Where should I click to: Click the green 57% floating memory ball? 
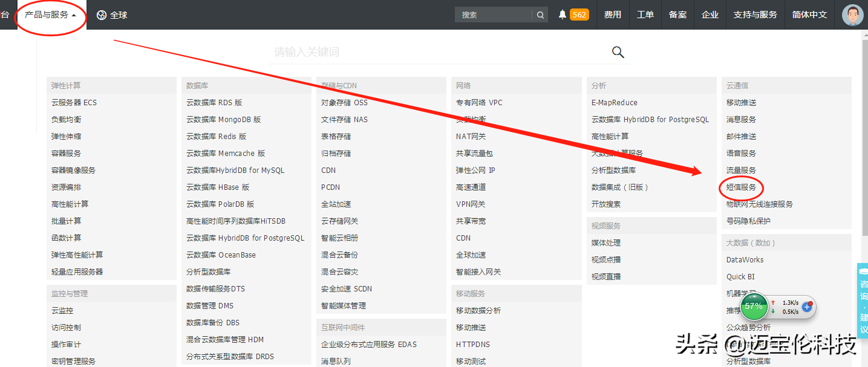[x=754, y=307]
